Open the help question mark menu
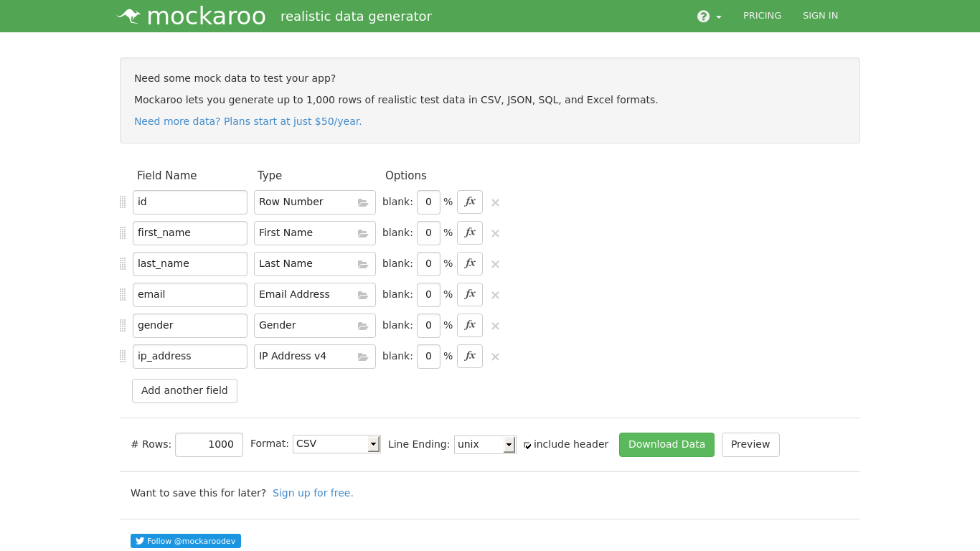The height and width of the screenshot is (551, 980). pyautogui.click(x=709, y=17)
